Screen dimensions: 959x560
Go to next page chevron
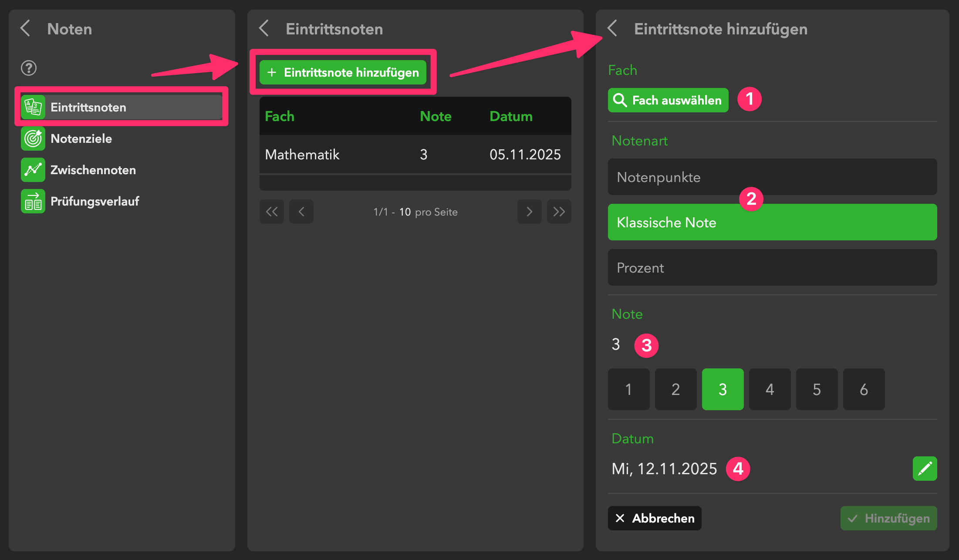point(529,212)
